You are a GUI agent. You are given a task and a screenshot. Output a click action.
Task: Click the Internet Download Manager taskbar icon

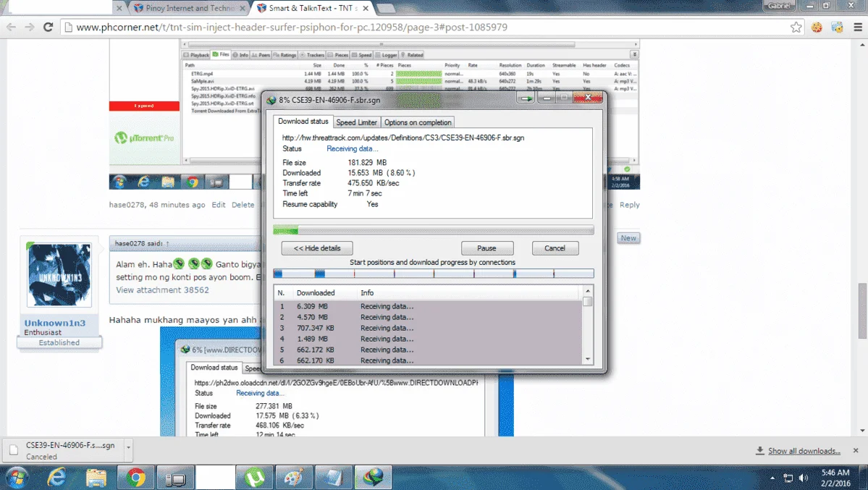click(x=373, y=477)
